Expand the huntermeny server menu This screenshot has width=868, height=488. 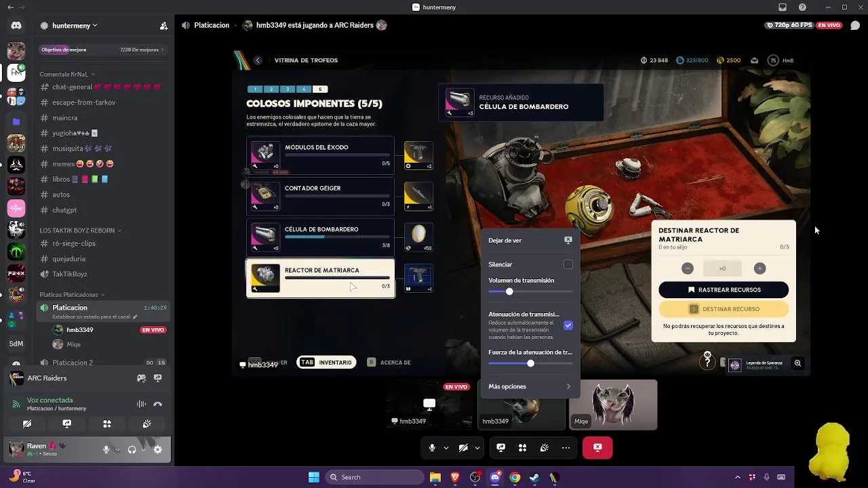(75, 26)
